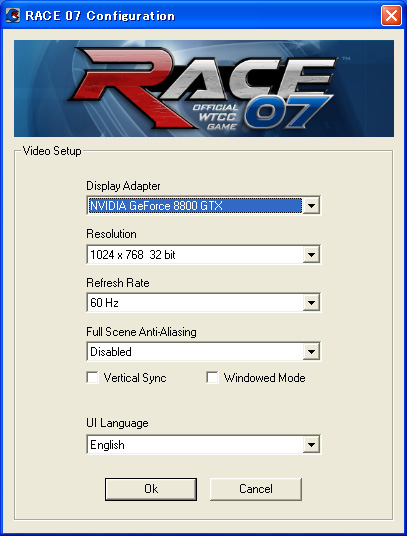The width and height of the screenshot is (407, 536).
Task: Expand the Resolution dropdown arrow
Action: (311, 255)
